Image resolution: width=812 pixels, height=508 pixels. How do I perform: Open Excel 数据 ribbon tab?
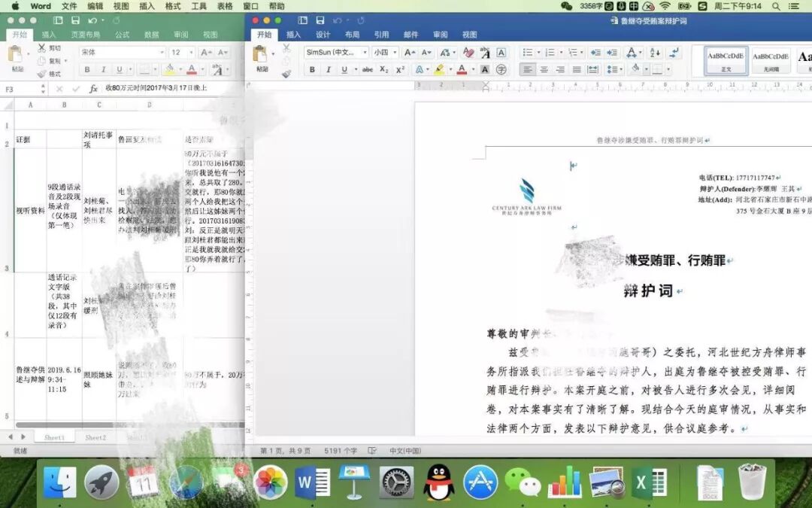pos(152,35)
